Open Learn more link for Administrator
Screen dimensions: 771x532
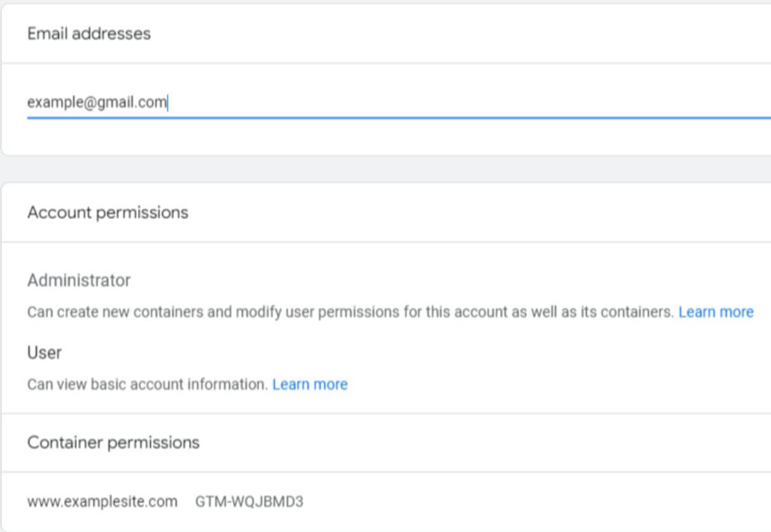coord(716,312)
